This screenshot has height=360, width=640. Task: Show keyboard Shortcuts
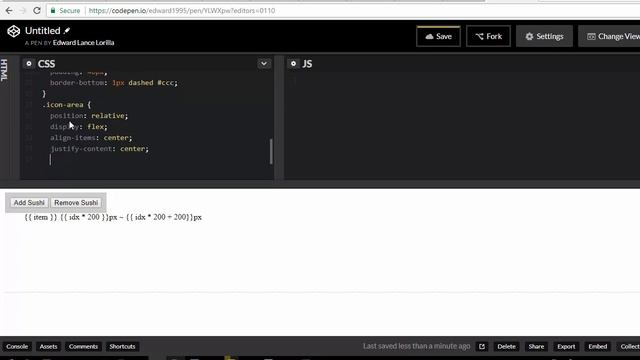pyautogui.click(x=122, y=347)
